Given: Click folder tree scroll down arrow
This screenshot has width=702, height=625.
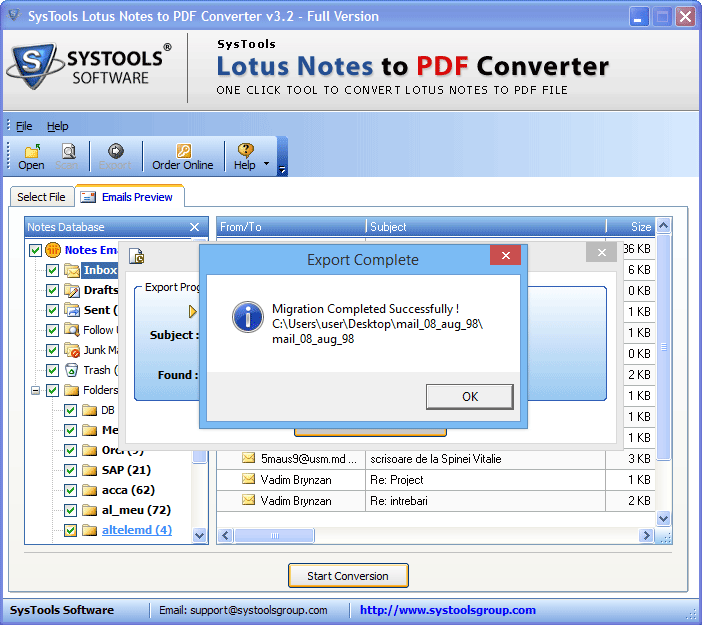Looking at the screenshot, I should 200,535.
